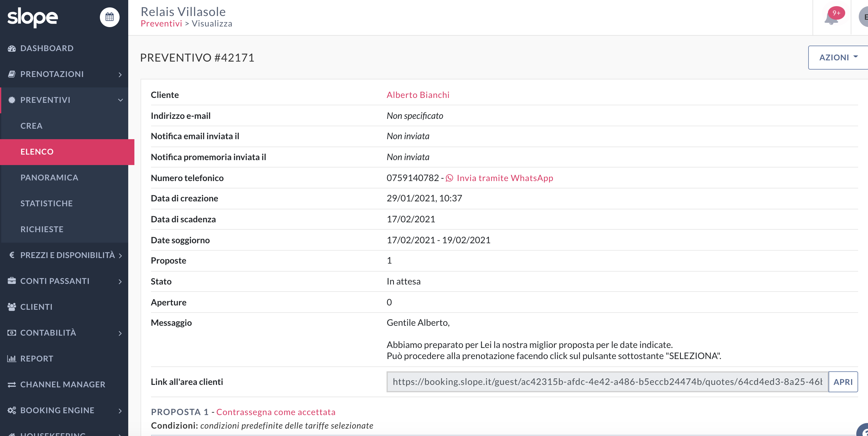This screenshot has width=868, height=436.
Task: Expand Prezzi e Disponibilità menu
Action: click(x=64, y=255)
